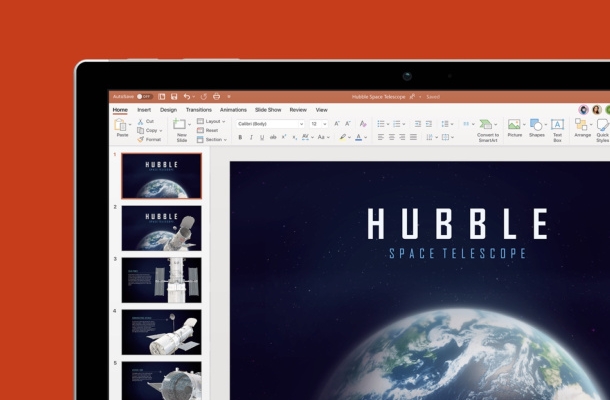The image size is (610, 400).
Task: Open the Review tab
Action: coord(298,110)
